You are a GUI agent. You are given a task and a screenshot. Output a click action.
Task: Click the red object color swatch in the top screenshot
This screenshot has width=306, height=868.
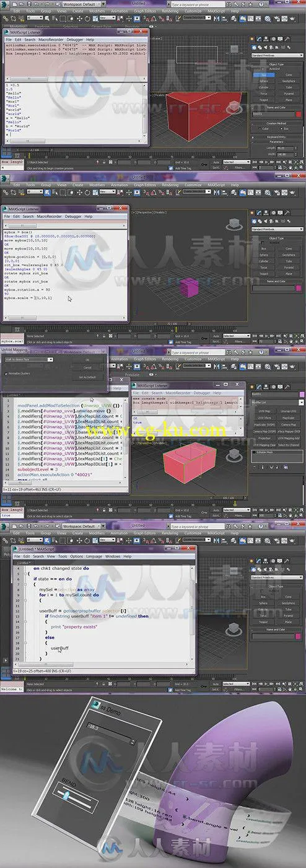pyautogui.click(x=299, y=113)
